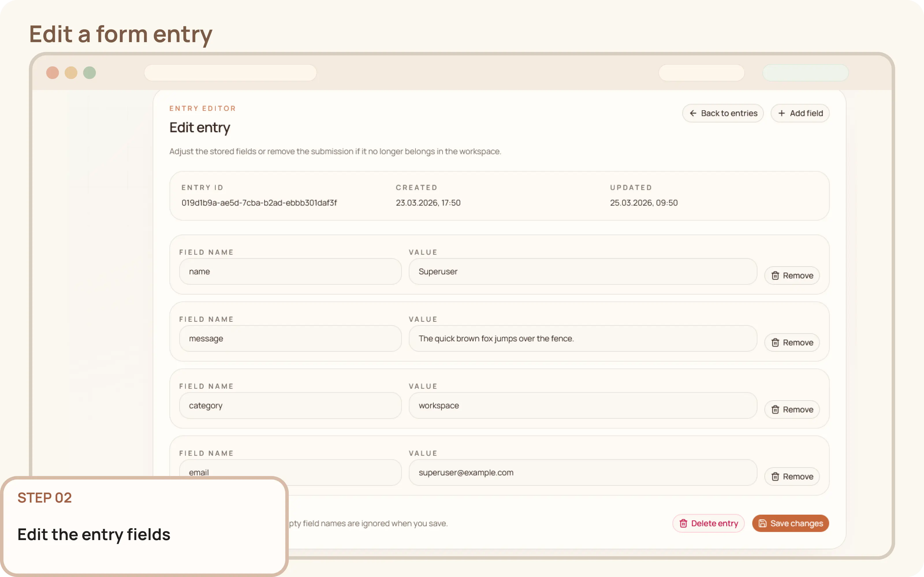Click the trash icon beside the category field
The image size is (924, 577).
tap(775, 409)
